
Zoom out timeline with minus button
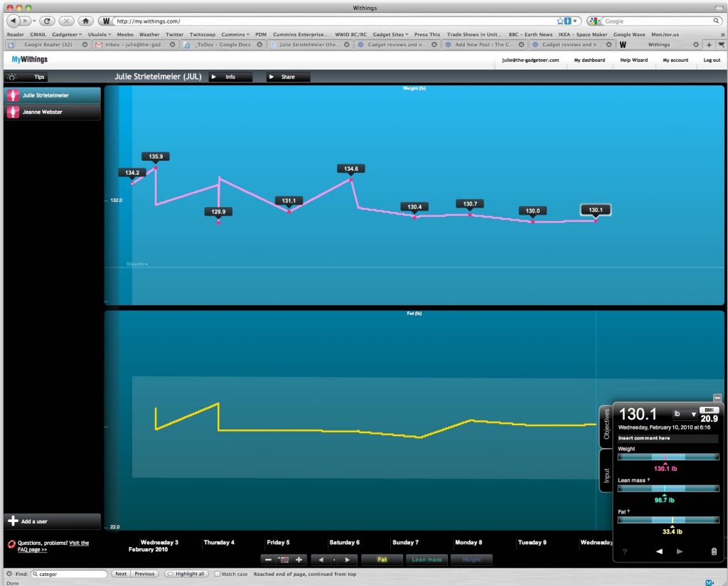click(x=268, y=560)
